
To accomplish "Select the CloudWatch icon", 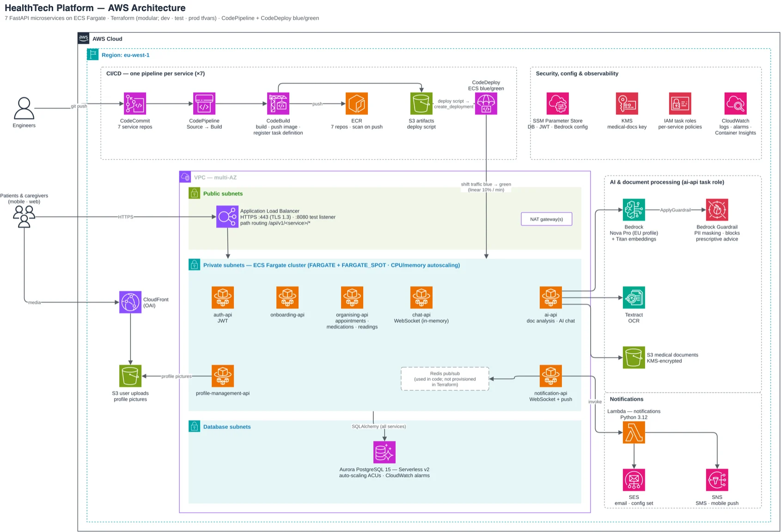I will [x=736, y=104].
